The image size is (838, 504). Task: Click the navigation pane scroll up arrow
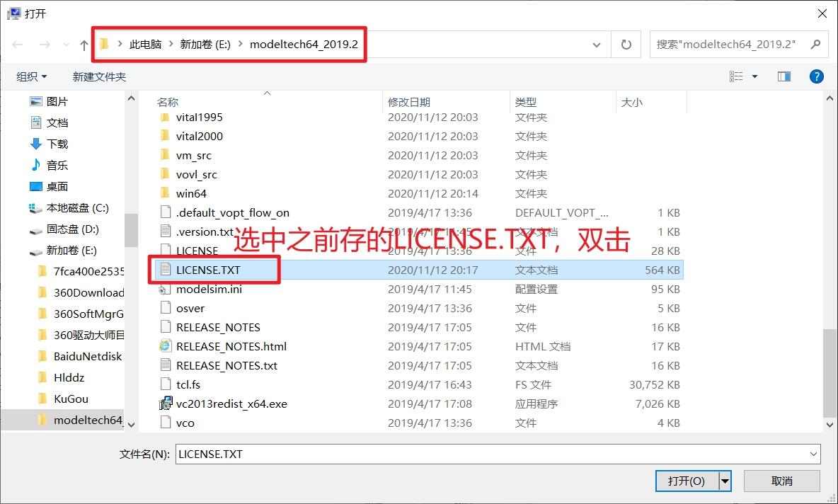click(131, 98)
